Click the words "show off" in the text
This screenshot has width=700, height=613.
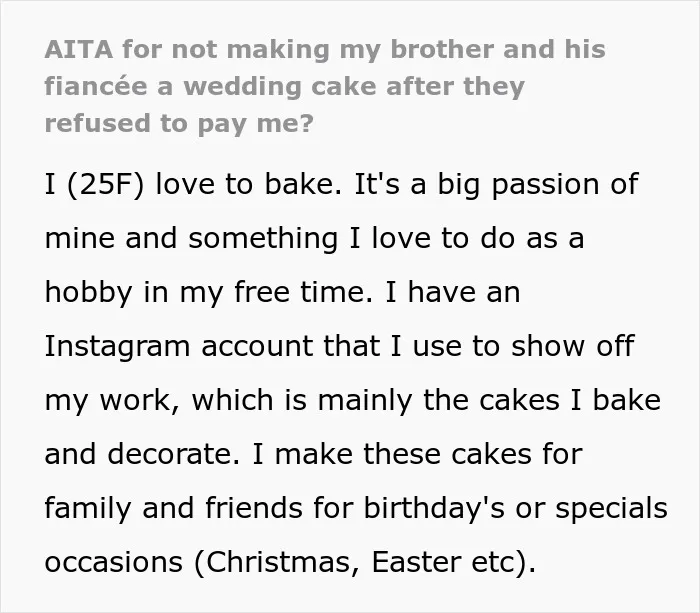click(572, 346)
